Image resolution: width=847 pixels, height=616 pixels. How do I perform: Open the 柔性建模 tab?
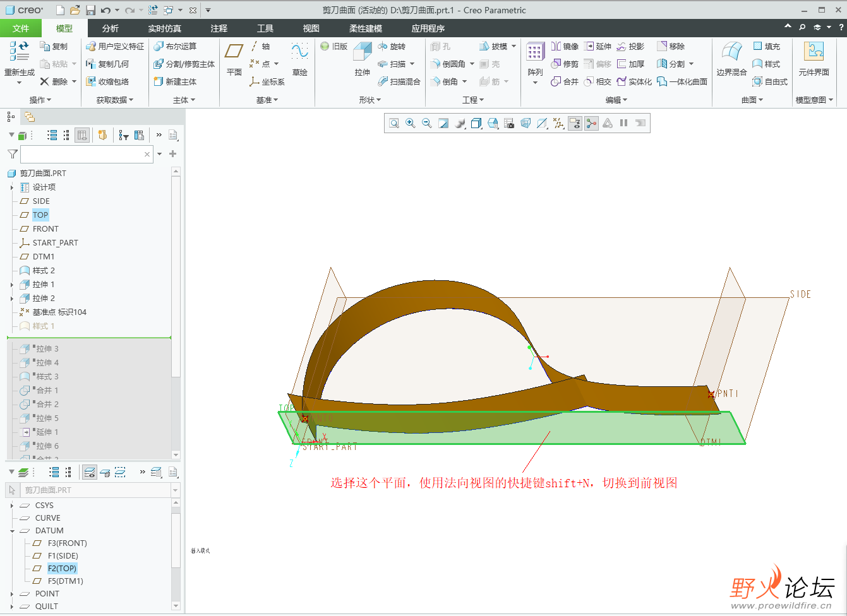366,28
